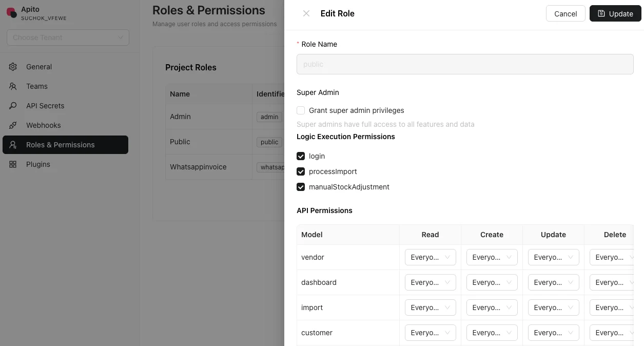
Task: Click the Apito workspace logo
Action: coord(11,12)
